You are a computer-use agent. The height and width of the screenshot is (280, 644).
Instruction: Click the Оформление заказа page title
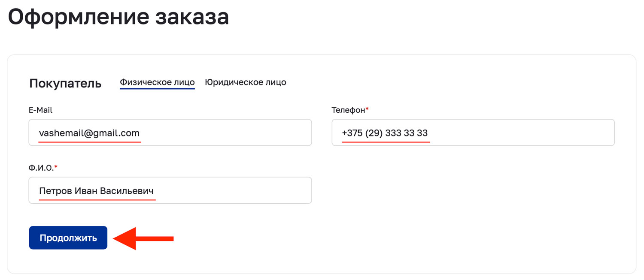(118, 17)
